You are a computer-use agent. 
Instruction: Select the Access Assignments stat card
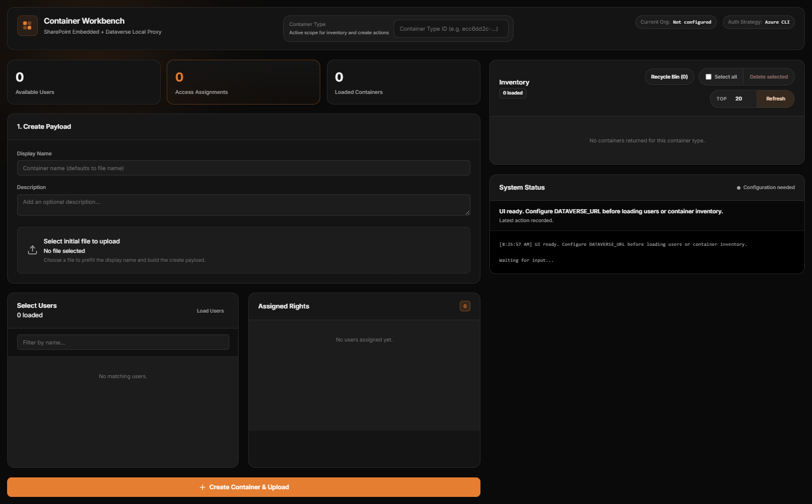243,82
